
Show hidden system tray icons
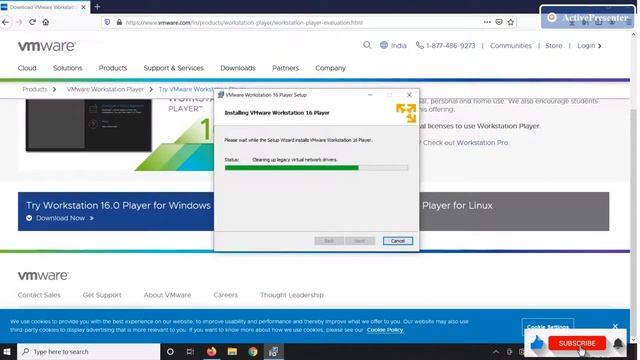point(496,351)
